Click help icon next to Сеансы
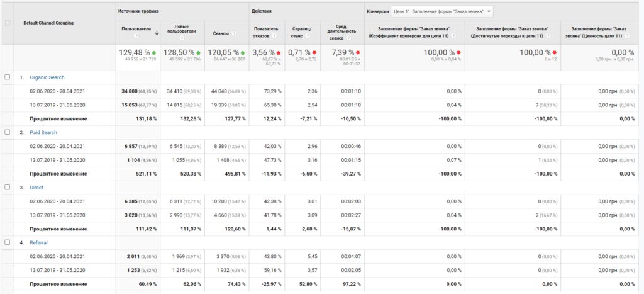The width and height of the screenshot is (644, 294). [234, 34]
